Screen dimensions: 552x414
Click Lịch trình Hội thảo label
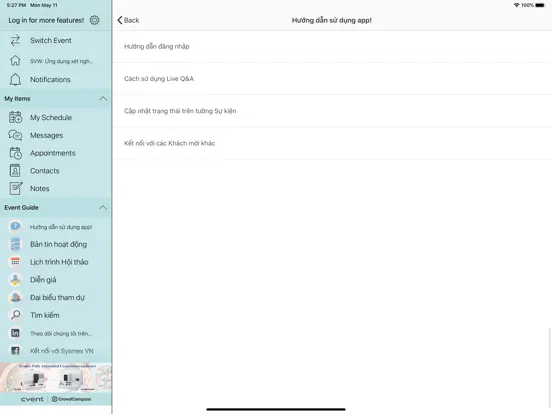click(59, 262)
